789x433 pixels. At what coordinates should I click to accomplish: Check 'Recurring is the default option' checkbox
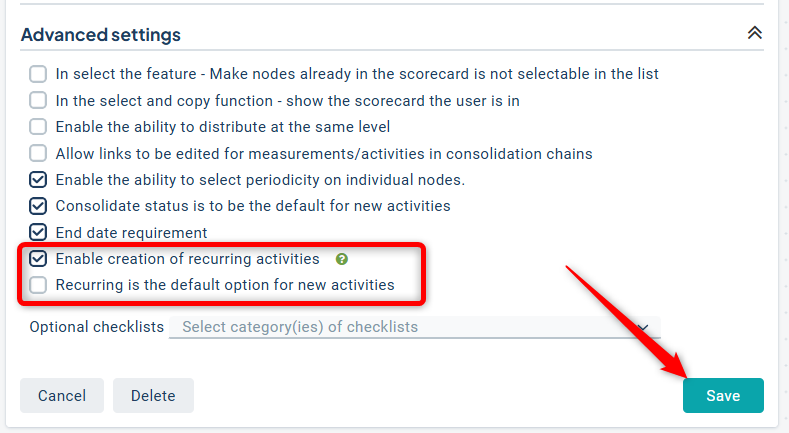click(x=38, y=285)
